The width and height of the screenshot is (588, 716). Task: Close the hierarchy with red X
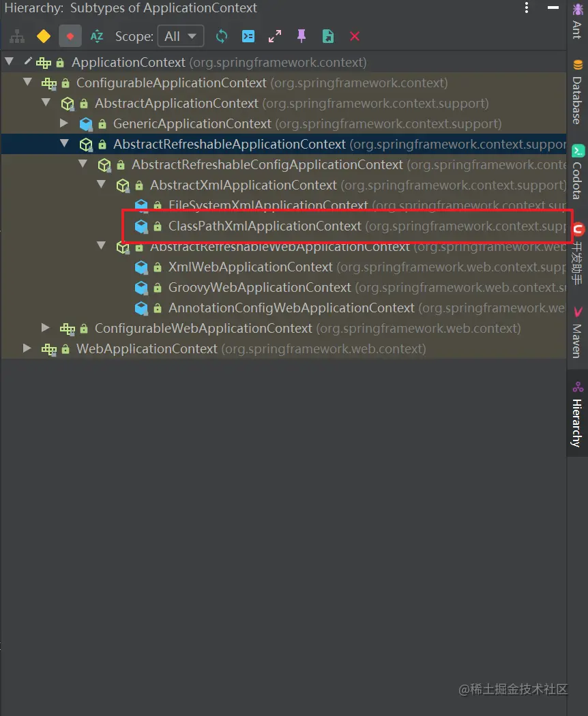pos(355,36)
